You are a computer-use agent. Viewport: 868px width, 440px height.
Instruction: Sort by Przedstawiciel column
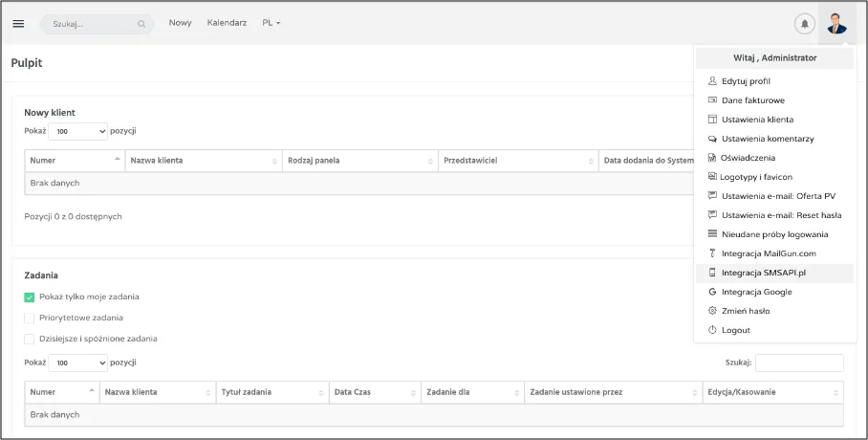point(518,161)
